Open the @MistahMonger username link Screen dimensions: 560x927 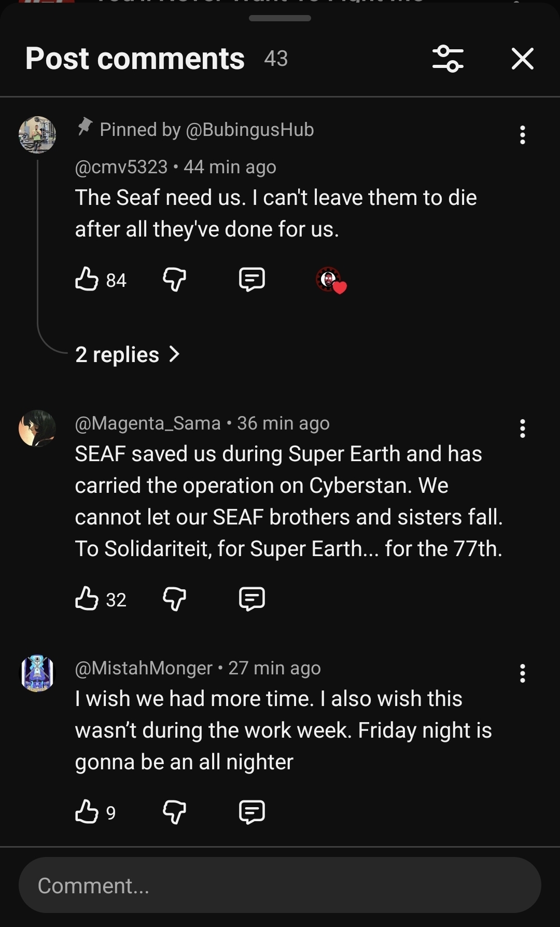point(144,668)
